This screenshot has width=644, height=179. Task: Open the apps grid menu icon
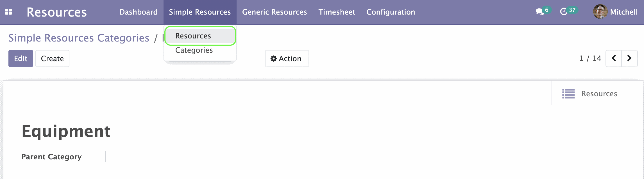click(x=8, y=12)
